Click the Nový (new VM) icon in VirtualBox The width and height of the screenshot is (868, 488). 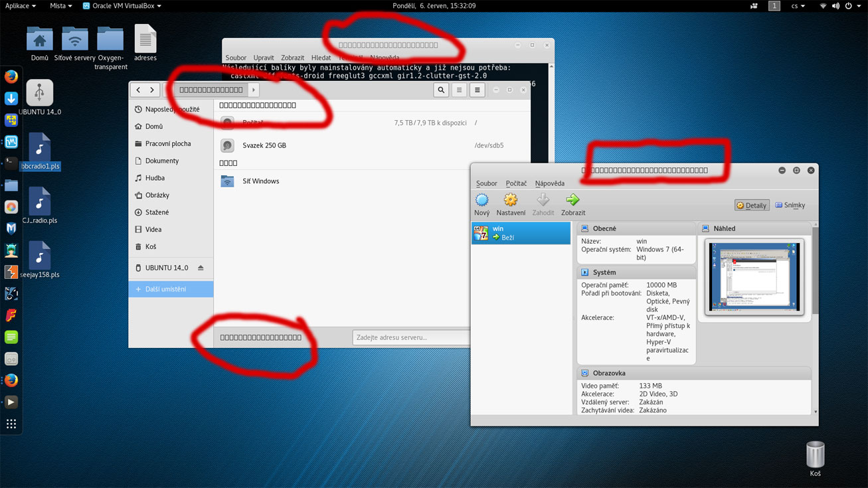click(482, 200)
